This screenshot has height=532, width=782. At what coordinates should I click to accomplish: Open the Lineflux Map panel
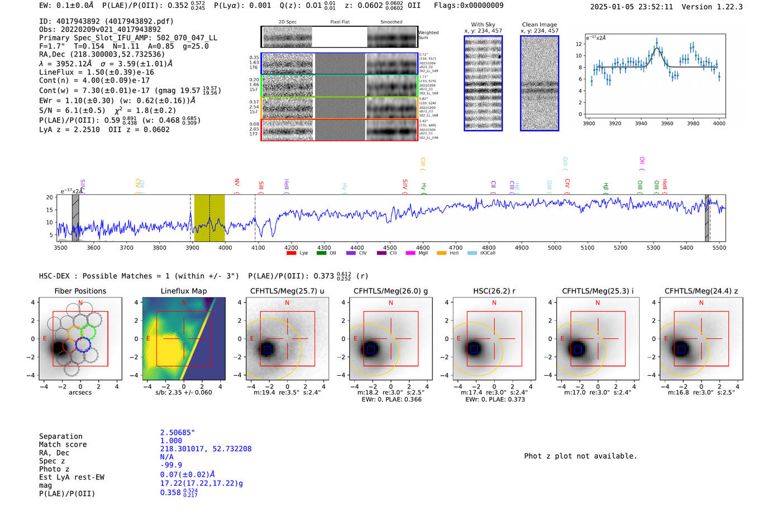pos(184,338)
